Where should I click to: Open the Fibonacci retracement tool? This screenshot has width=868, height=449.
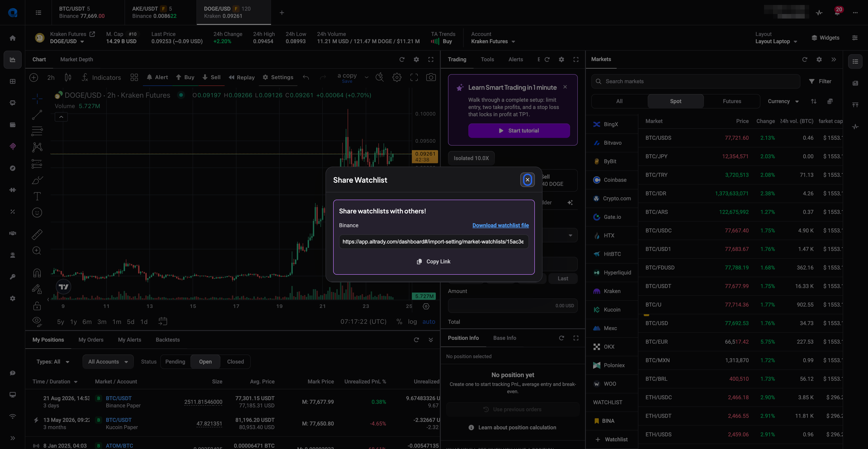click(37, 131)
